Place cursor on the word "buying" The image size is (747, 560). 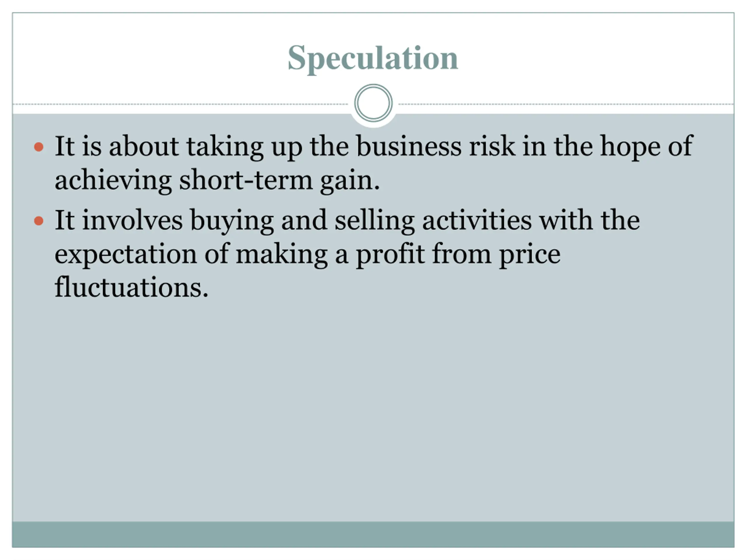point(232,221)
